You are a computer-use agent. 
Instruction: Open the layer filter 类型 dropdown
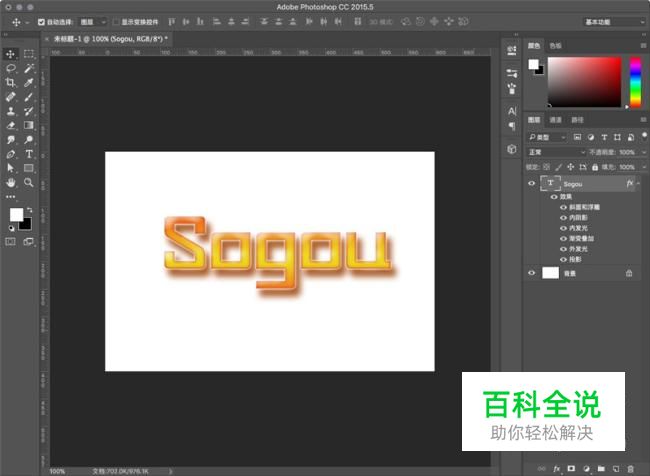546,137
